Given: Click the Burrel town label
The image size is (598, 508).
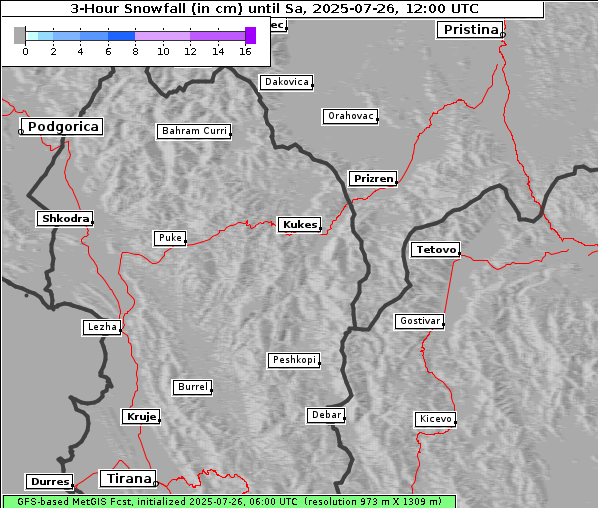Looking at the screenshot, I should (x=192, y=387).
